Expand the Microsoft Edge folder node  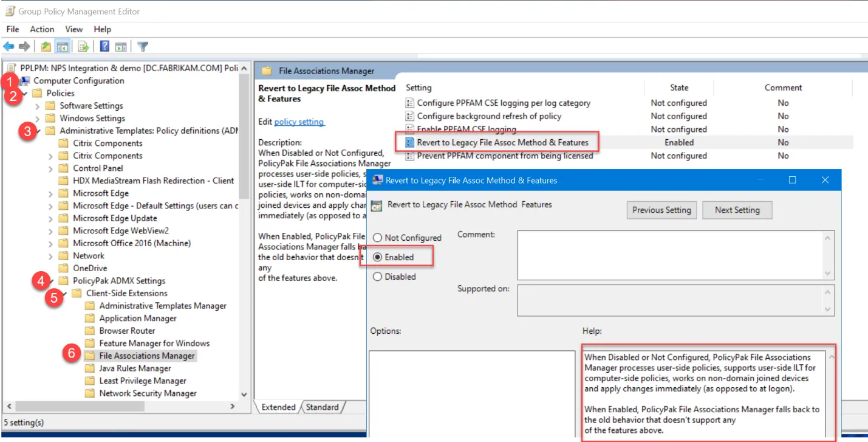point(51,193)
